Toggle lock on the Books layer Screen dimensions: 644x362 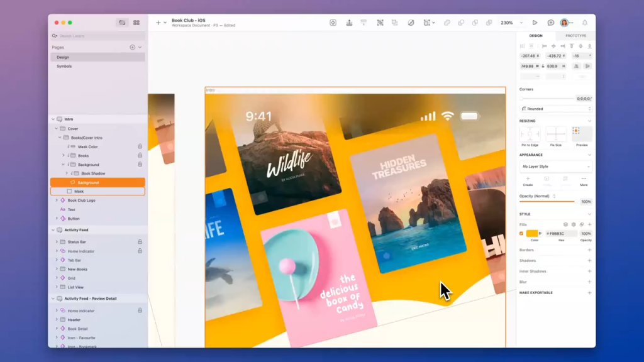[x=140, y=155]
